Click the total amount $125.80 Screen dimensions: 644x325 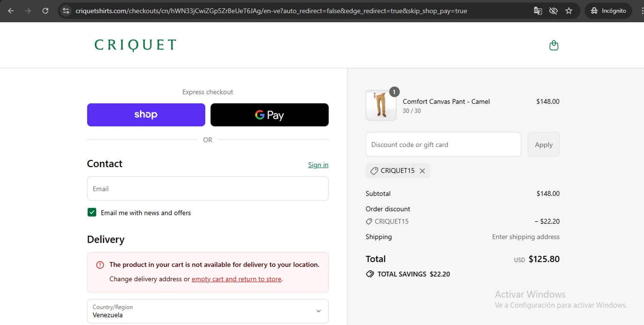click(x=544, y=259)
